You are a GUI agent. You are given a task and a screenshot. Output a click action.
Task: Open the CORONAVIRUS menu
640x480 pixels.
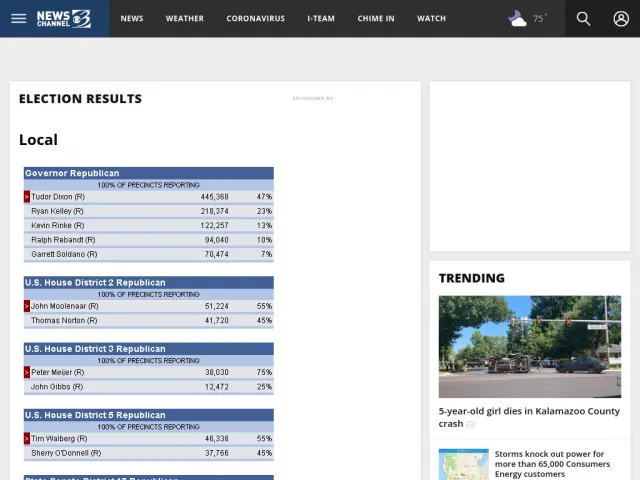tap(256, 18)
